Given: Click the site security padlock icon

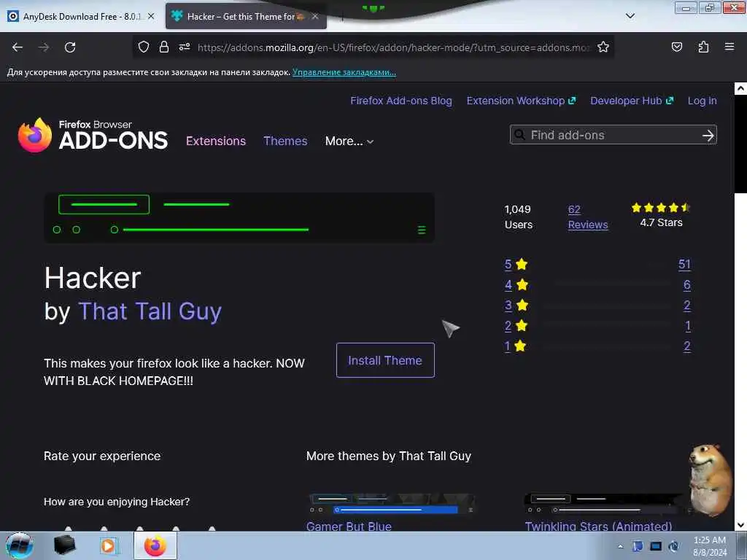Looking at the screenshot, I should click(164, 47).
